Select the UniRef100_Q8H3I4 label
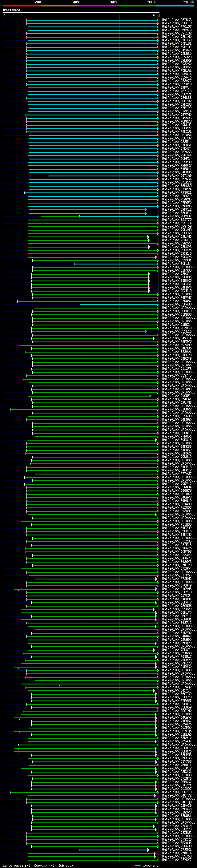Screen dimensions: 197x868 (x=176, y=274)
